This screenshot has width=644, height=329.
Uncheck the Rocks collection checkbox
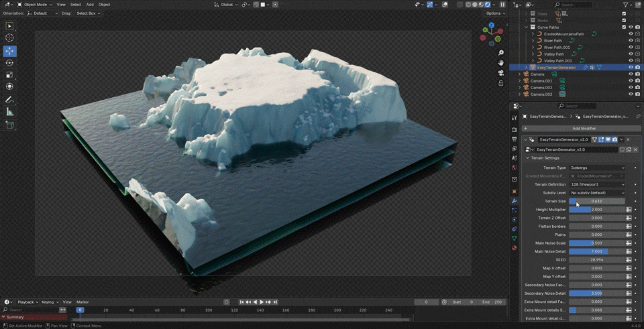click(x=625, y=21)
